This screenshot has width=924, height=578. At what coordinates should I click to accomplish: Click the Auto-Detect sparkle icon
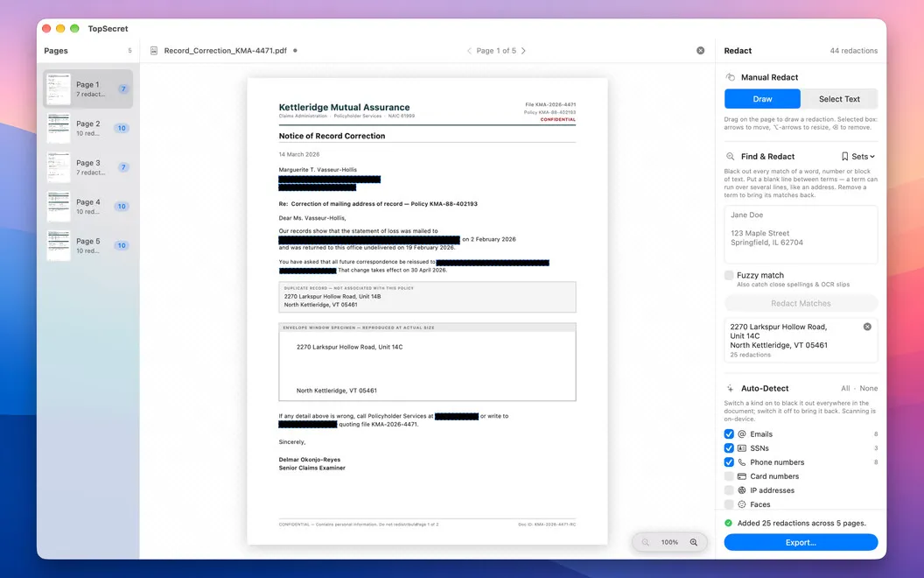pos(730,389)
